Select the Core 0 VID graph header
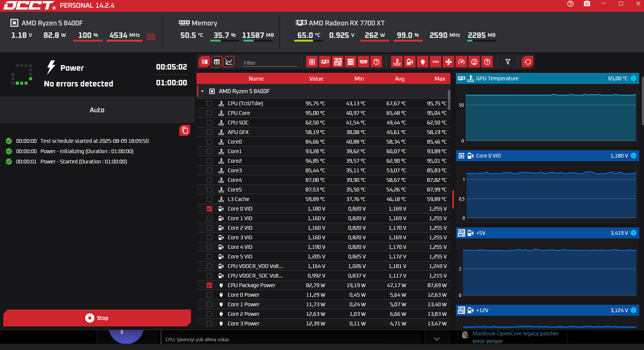Viewport: 644px width, 350px height. click(x=548, y=156)
